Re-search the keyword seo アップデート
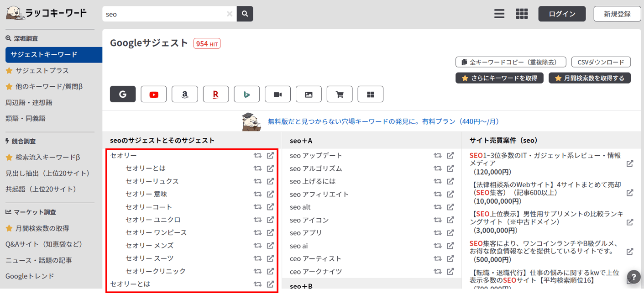The image size is (644, 300). click(437, 156)
